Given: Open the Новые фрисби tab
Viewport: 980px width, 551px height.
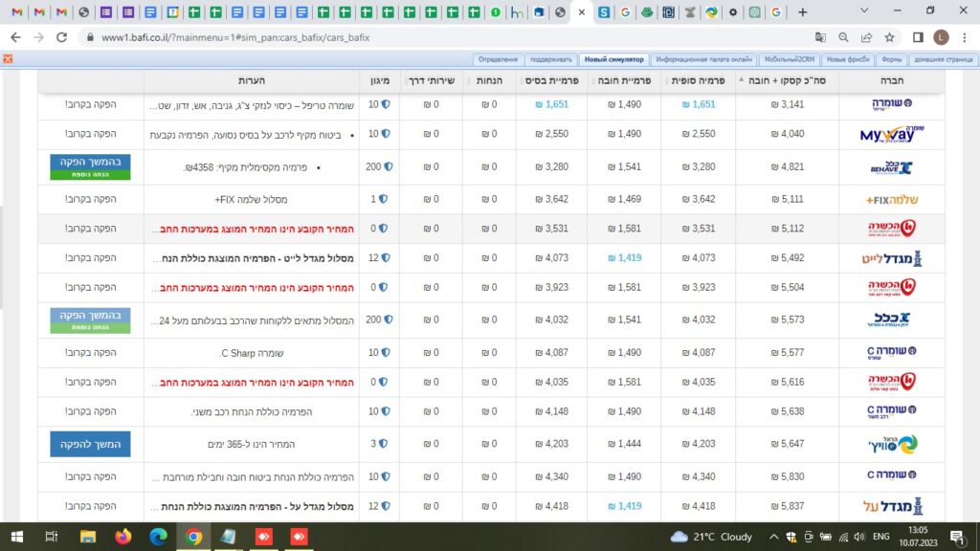Looking at the screenshot, I should (848, 59).
